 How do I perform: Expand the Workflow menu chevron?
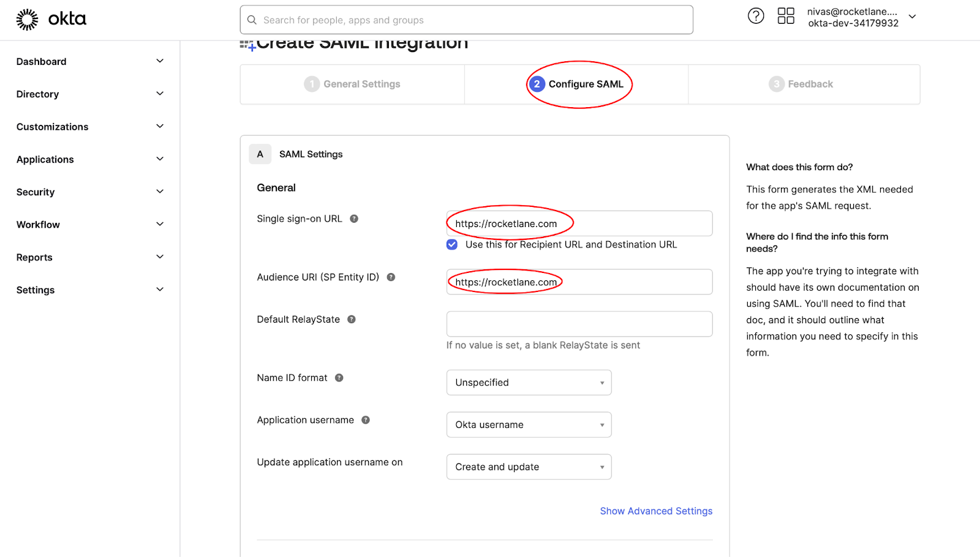coord(160,224)
